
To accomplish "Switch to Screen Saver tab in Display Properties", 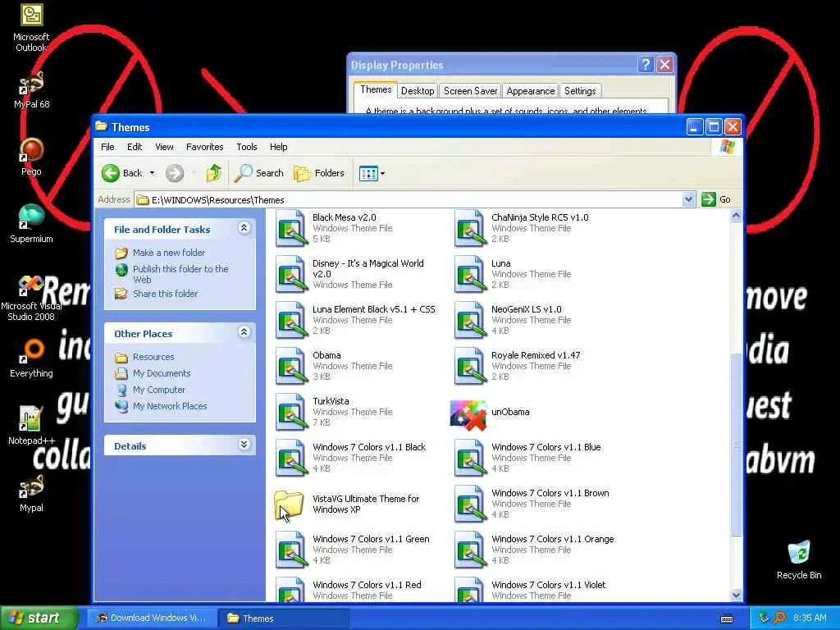I will (470, 91).
